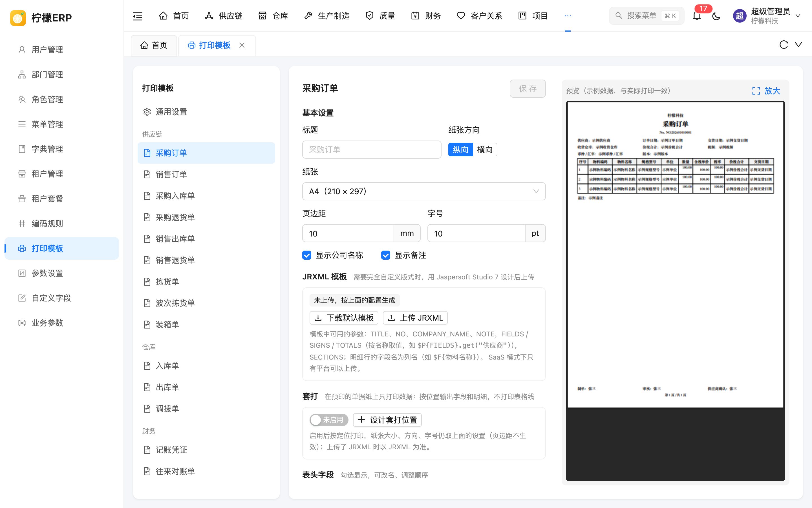Open the 供应链 top menu
This screenshot has height=508, width=812.
[224, 16]
